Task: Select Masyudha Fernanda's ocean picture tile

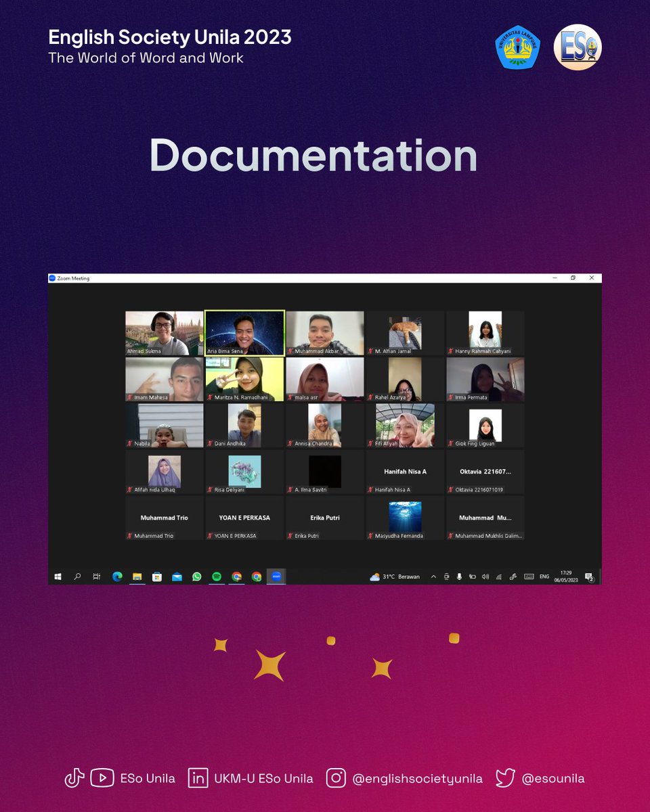Action: tap(406, 518)
